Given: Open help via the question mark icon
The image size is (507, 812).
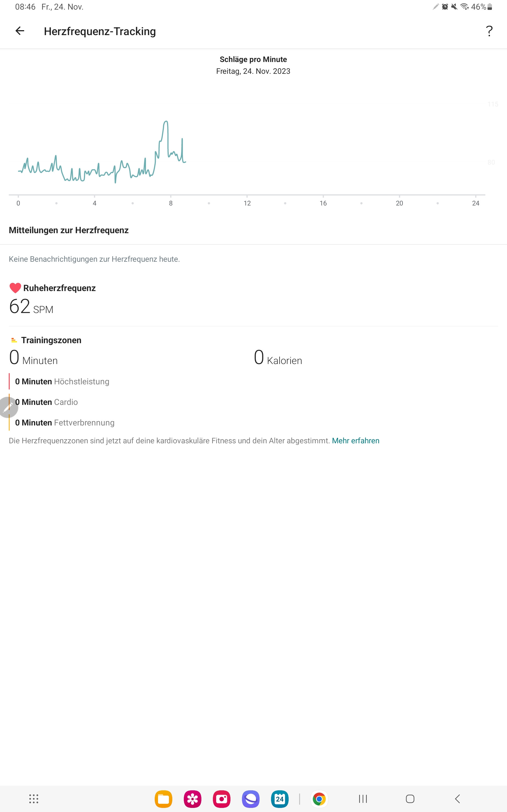Looking at the screenshot, I should coord(489,31).
